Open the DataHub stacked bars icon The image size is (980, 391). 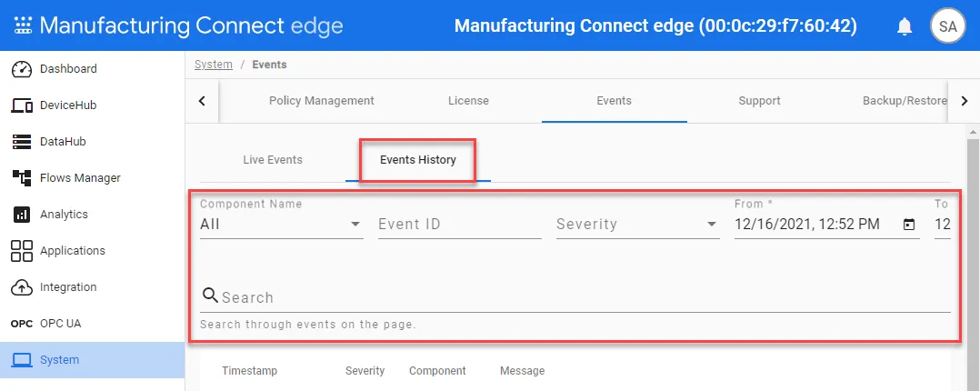pos(22,141)
